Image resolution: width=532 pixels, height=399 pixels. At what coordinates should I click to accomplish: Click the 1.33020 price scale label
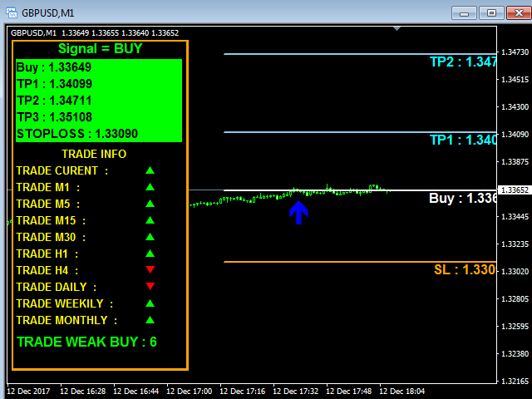pos(515,272)
